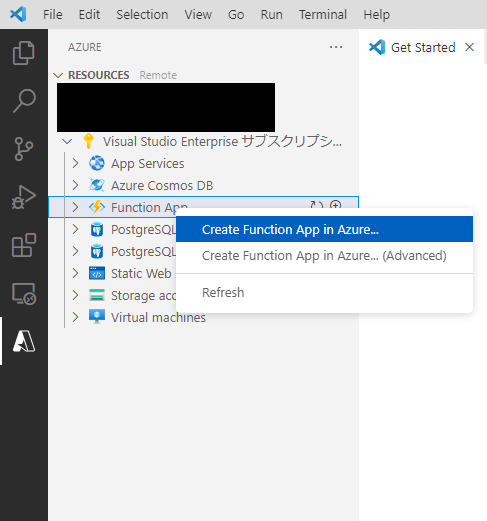This screenshot has height=521, width=487.
Task: Open Remote Explorer view
Action: point(24,294)
